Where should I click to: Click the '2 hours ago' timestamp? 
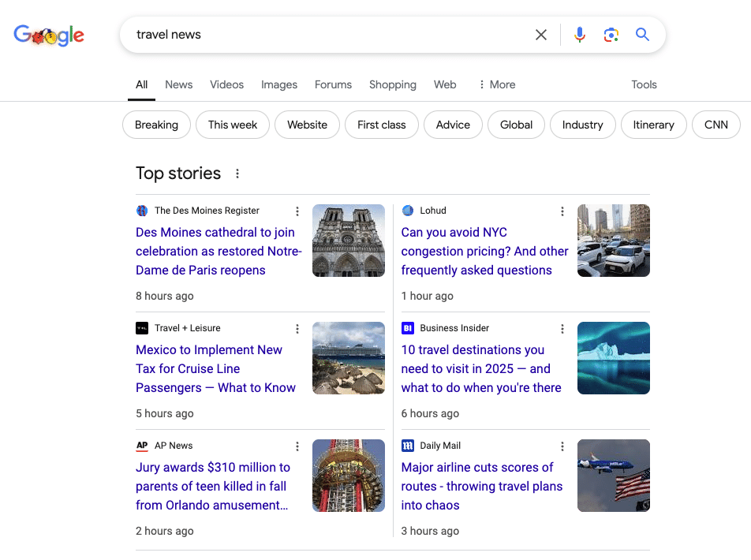click(165, 532)
